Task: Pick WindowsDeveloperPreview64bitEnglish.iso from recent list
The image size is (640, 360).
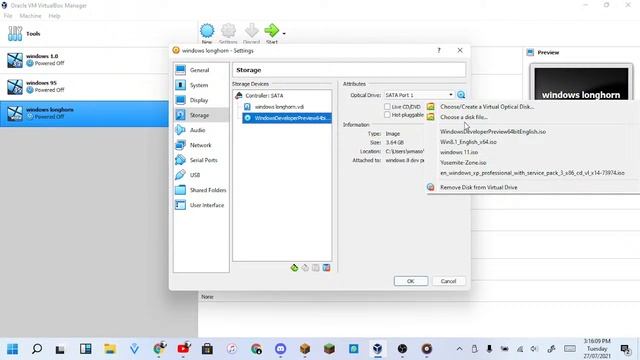Action: click(x=493, y=132)
